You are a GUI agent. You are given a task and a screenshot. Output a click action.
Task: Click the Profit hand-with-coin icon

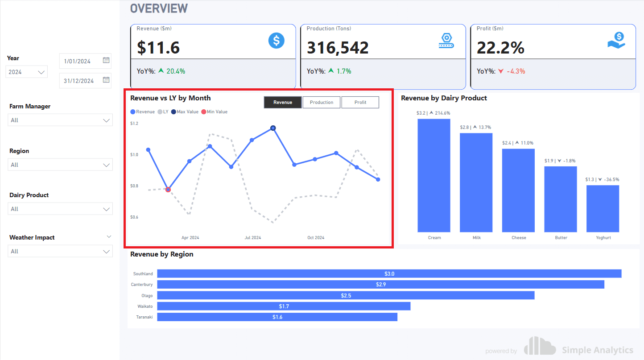pyautogui.click(x=616, y=41)
